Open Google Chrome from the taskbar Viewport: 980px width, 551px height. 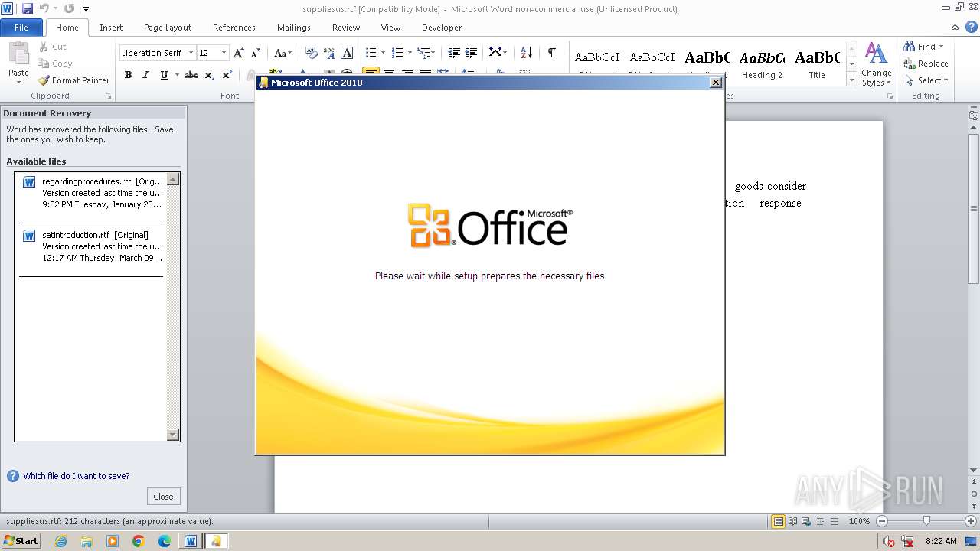click(x=139, y=541)
